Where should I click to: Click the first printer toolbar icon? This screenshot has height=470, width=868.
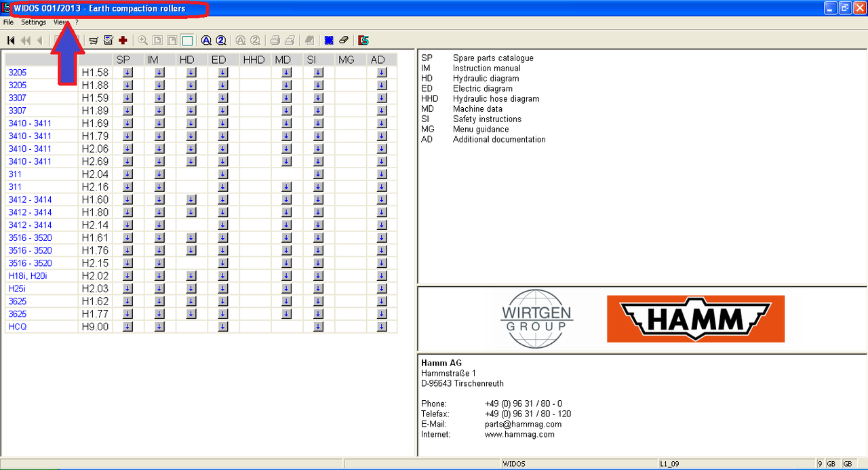(x=275, y=40)
